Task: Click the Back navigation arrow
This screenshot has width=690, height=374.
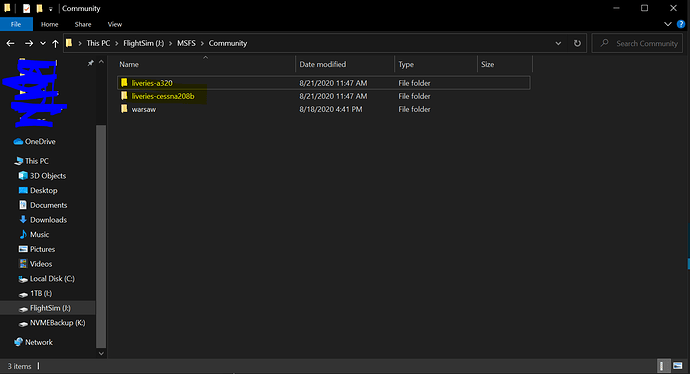Action: point(11,43)
